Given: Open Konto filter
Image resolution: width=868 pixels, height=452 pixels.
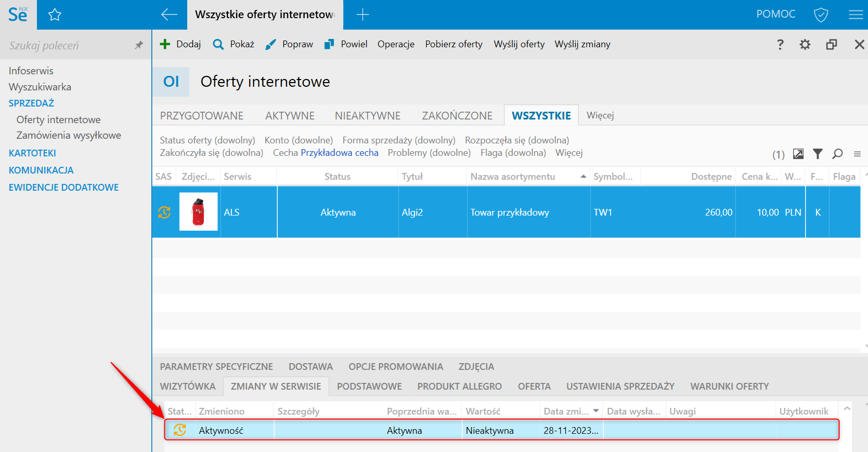Looking at the screenshot, I should [x=299, y=140].
